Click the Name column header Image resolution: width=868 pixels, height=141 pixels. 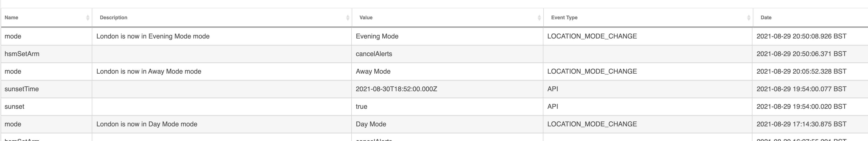click(46, 18)
